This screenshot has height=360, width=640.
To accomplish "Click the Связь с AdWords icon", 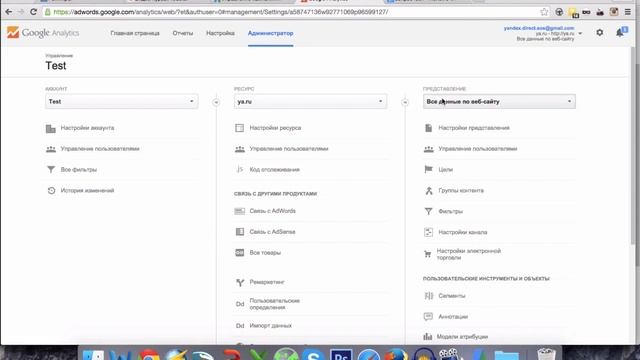I will (240, 211).
